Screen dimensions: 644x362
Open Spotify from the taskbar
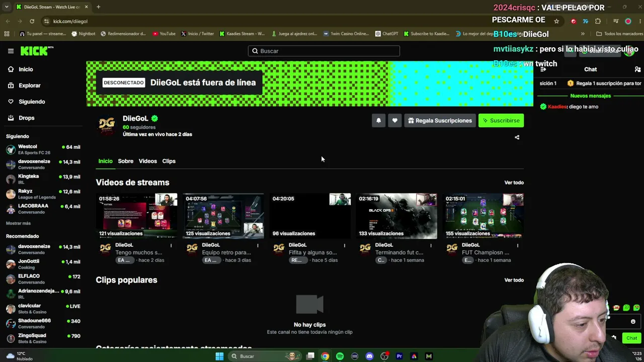340,356
